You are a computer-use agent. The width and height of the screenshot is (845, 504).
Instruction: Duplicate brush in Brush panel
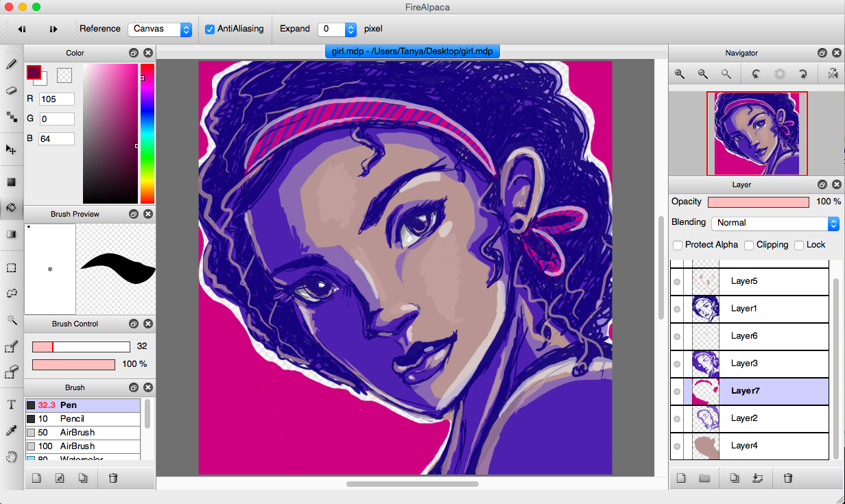coord(83,478)
